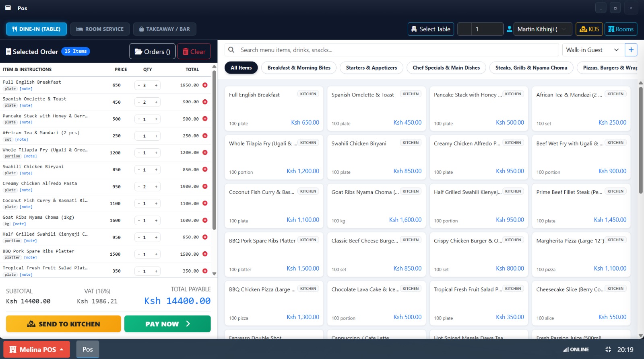The height and width of the screenshot is (359, 644).
Task: Show Chef Specials & Main Dishes
Action: pos(446,68)
